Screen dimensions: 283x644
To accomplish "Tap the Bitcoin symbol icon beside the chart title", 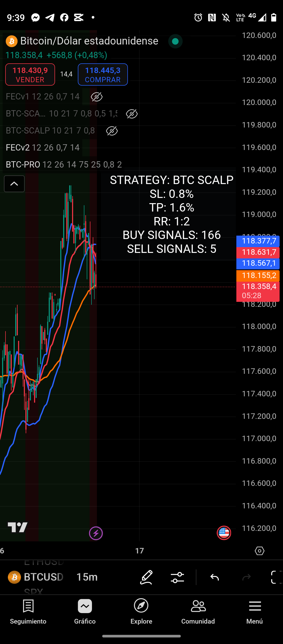I will 12,41.
